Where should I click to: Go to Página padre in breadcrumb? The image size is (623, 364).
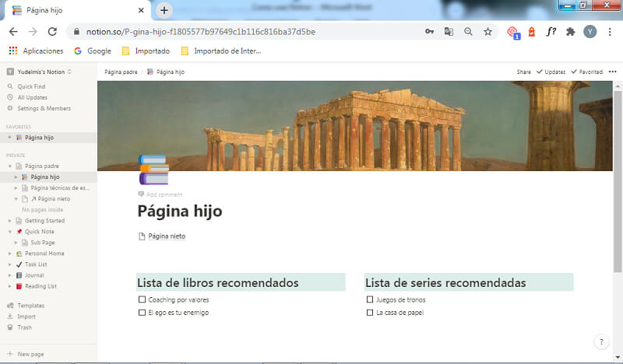121,72
